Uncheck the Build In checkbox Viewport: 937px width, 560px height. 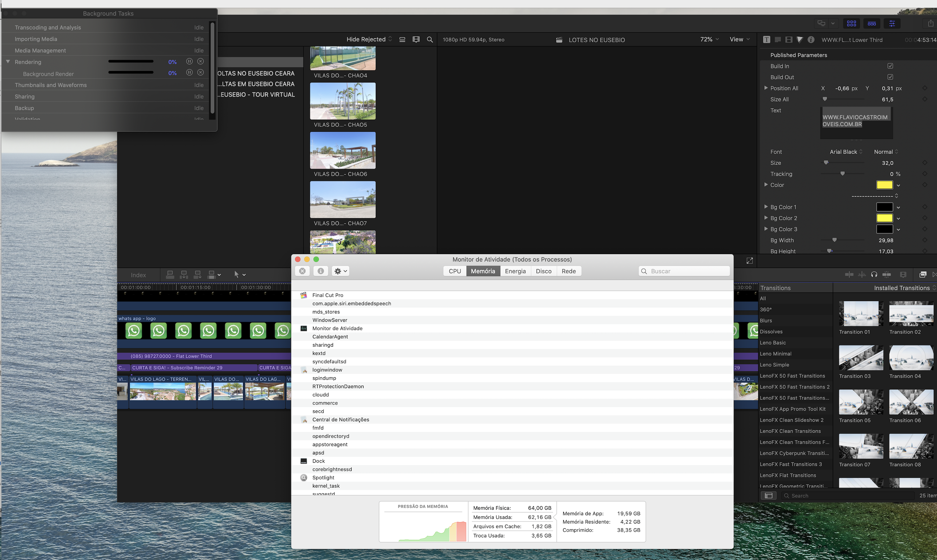pos(890,66)
